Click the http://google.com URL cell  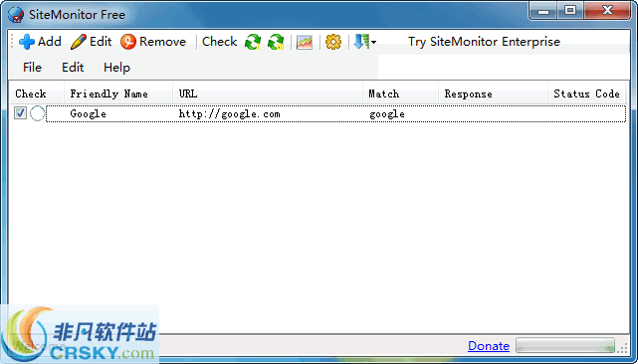click(x=230, y=114)
